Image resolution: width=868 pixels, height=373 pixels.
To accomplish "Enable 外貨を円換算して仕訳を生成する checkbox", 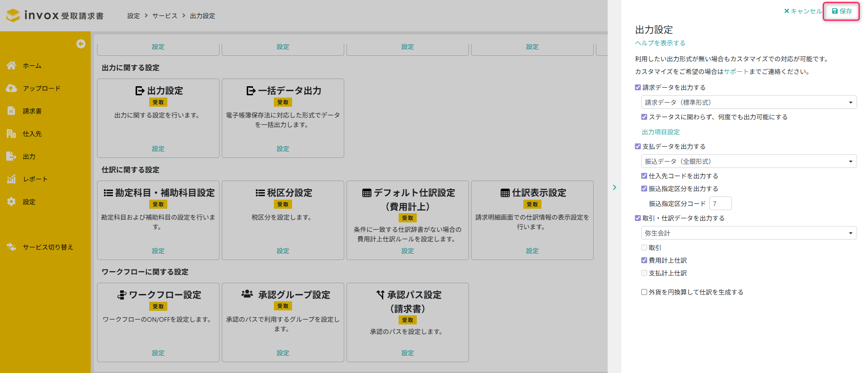I will [644, 292].
